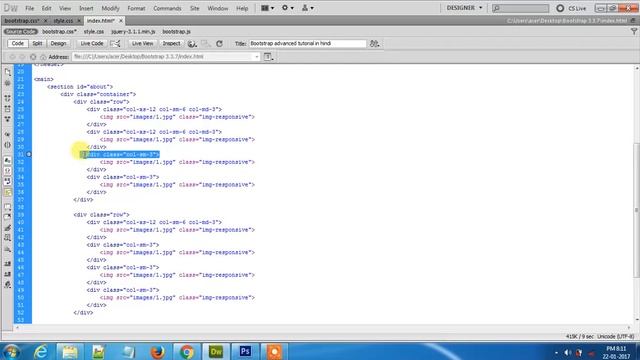Click the Refresh Design View icon
The width and height of the screenshot is (640, 360).
point(219,44)
